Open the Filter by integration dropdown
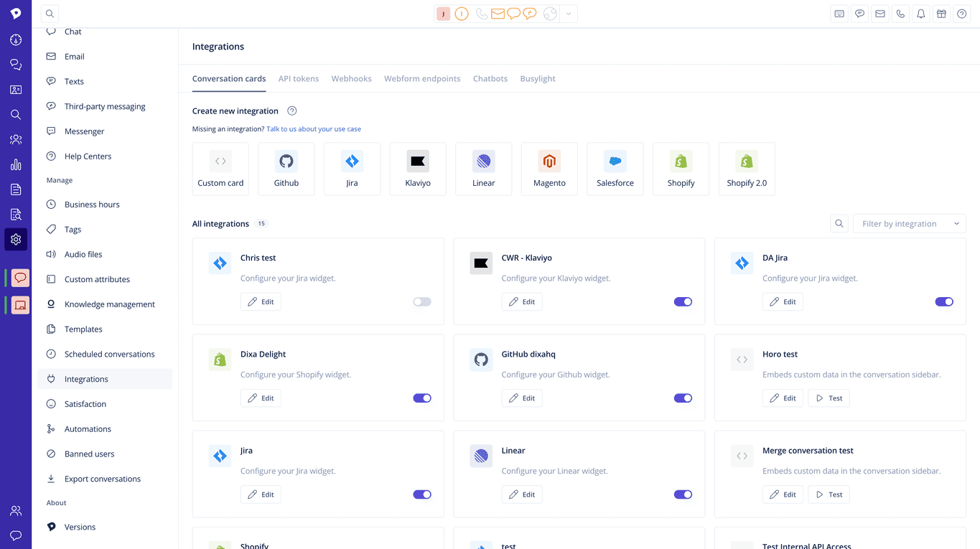The height and width of the screenshot is (549, 980). 909,223
